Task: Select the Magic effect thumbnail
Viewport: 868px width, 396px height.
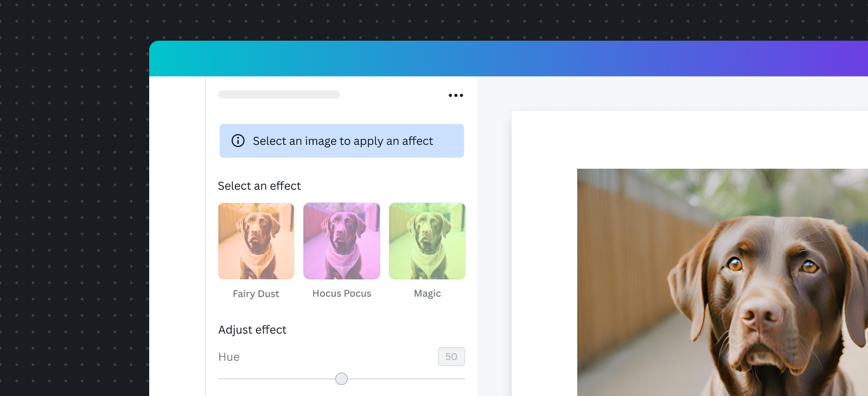Action: coord(427,241)
